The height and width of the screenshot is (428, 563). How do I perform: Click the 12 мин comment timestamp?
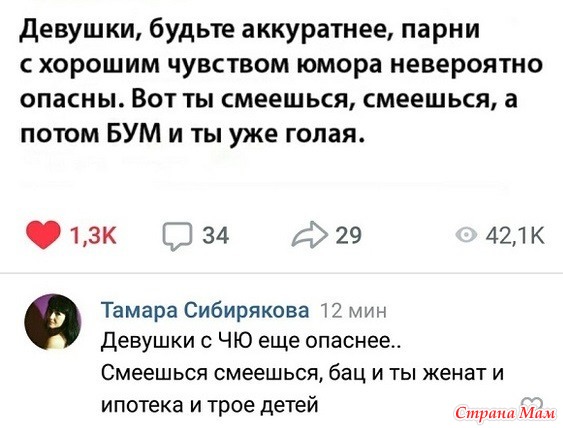(x=353, y=311)
